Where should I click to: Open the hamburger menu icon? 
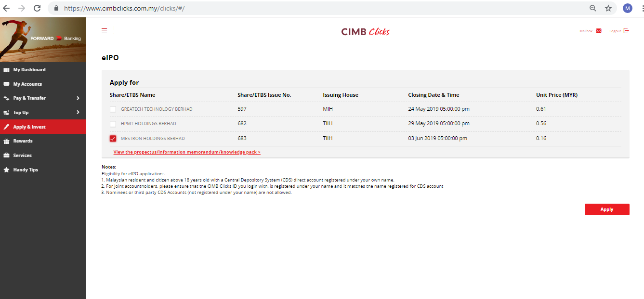click(x=105, y=30)
